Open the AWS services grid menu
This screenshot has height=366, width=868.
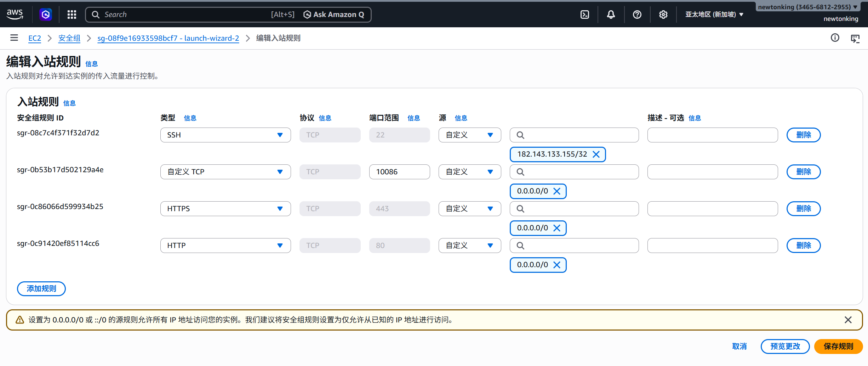click(72, 15)
